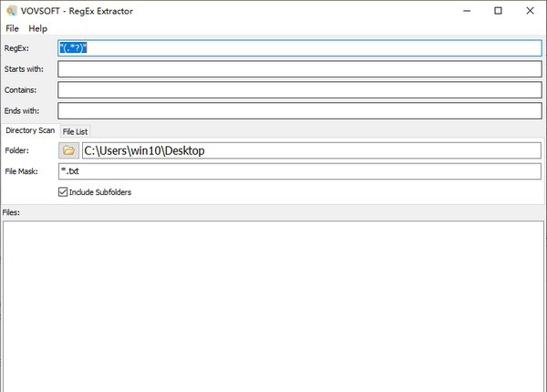Switch to the Directory Scan tab
The width and height of the screenshot is (547, 392).
[x=30, y=130]
